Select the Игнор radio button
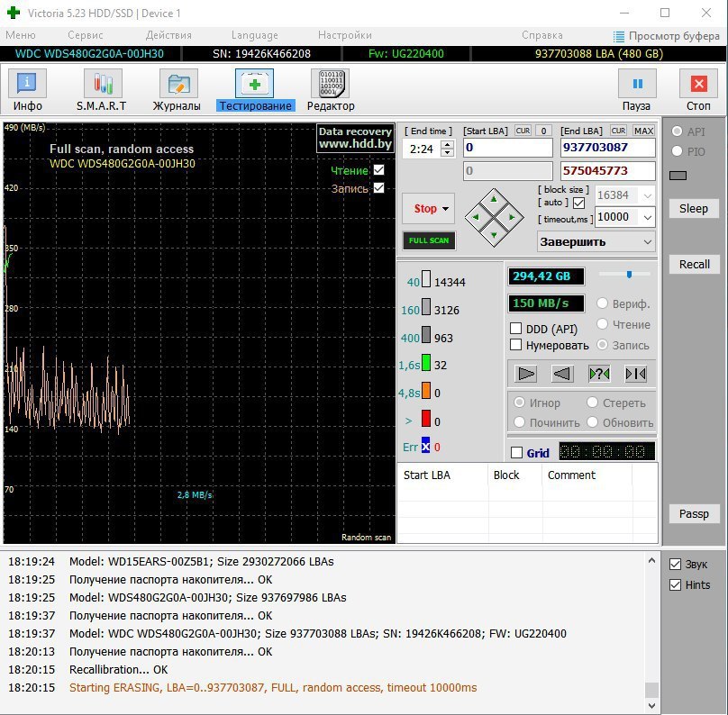Screen dimensions: 728x715 coord(519,403)
